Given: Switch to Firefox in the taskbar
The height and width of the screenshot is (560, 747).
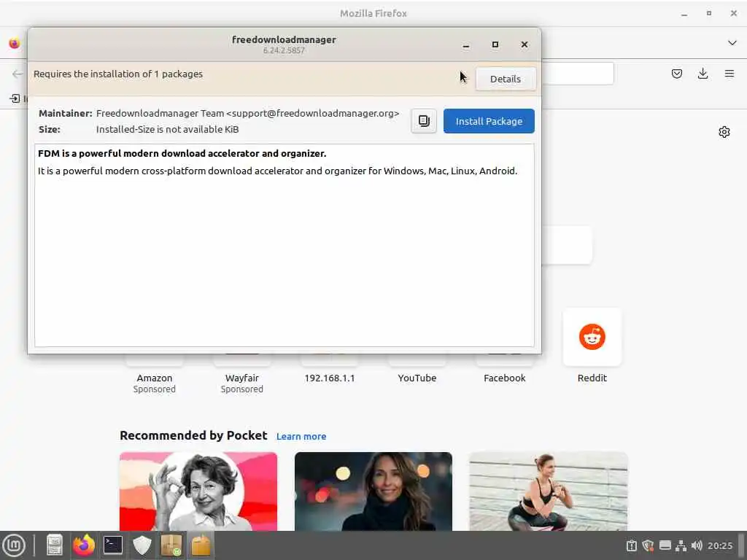Looking at the screenshot, I should tap(83, 545).
